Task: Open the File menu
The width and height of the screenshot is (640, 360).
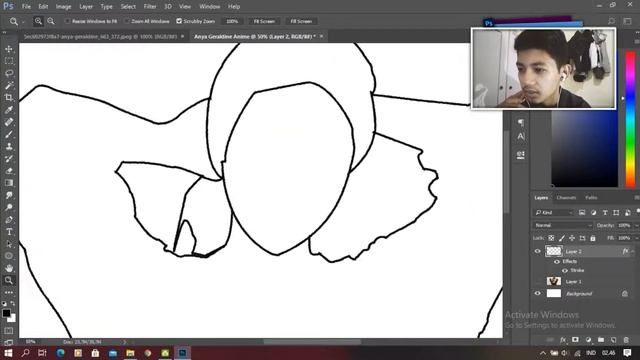Action: coord(26,7)
